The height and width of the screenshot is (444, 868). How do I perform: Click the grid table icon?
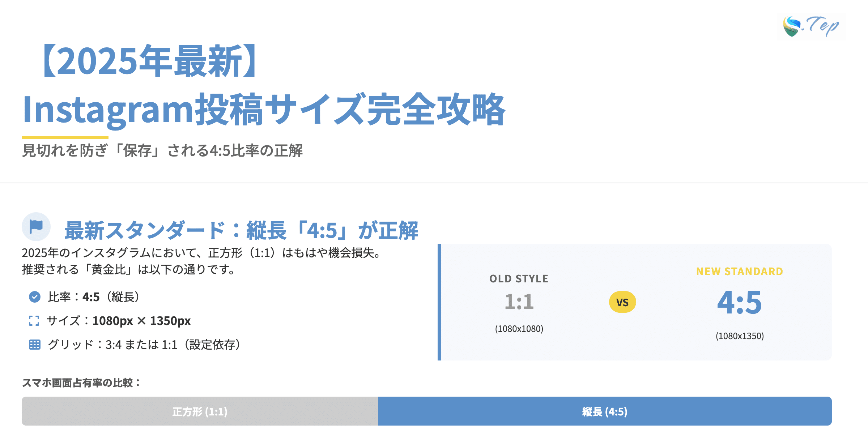click(35, 345)
